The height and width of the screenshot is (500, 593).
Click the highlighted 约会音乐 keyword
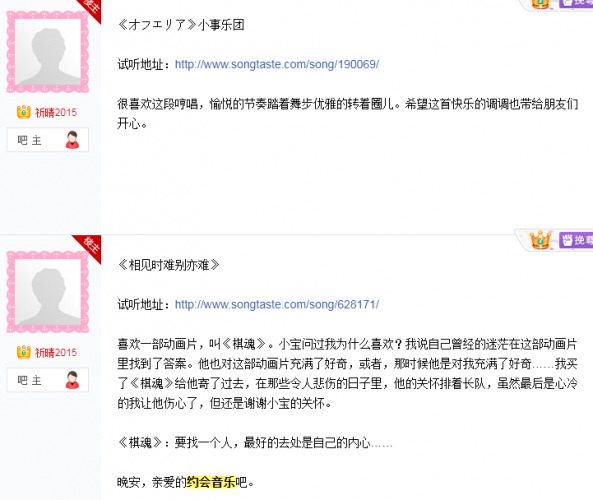211,482
